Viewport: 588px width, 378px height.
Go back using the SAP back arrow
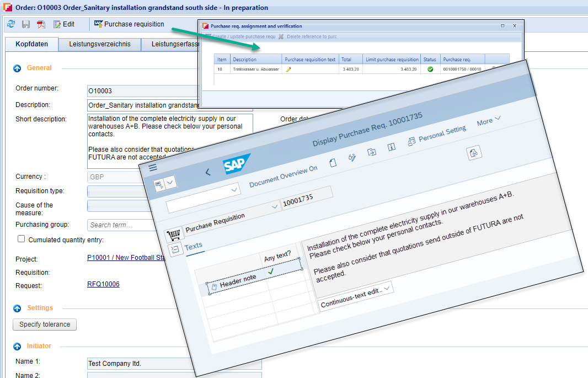coord(207,172)
